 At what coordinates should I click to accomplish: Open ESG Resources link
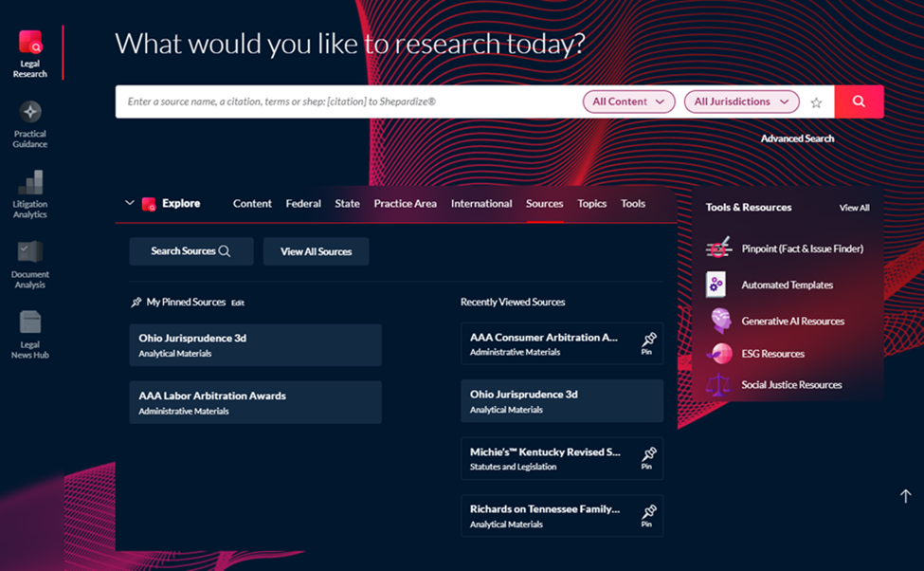(773, 354)
